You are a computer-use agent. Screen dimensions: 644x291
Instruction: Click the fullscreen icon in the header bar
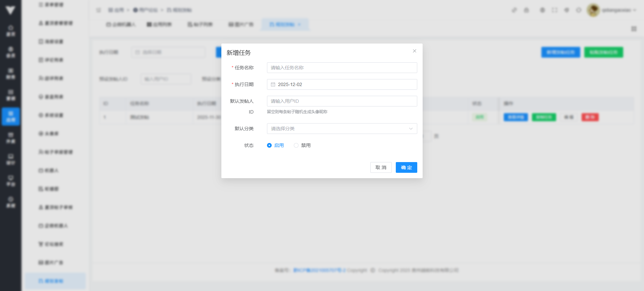tap(554, 10)
